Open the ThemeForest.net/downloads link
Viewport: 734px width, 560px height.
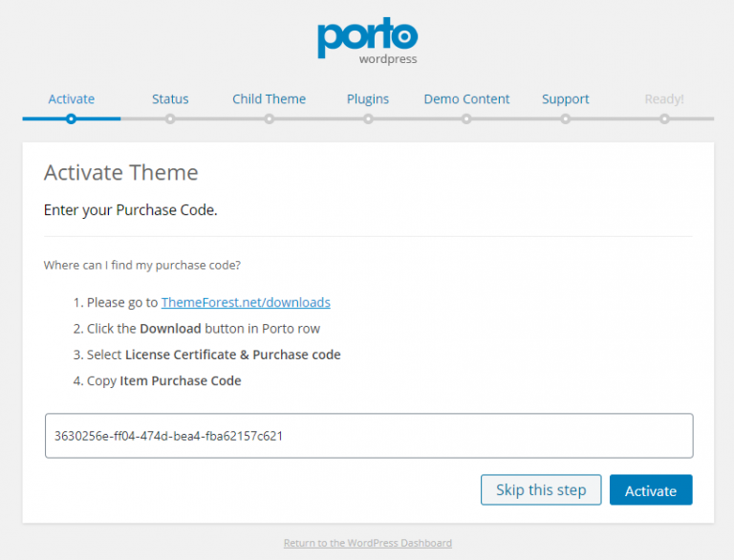click(246, 303)
